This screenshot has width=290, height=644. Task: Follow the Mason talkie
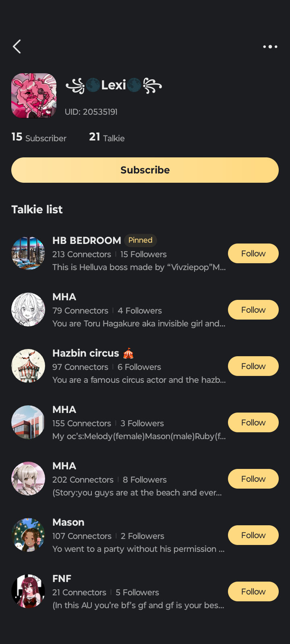point(253,535)
